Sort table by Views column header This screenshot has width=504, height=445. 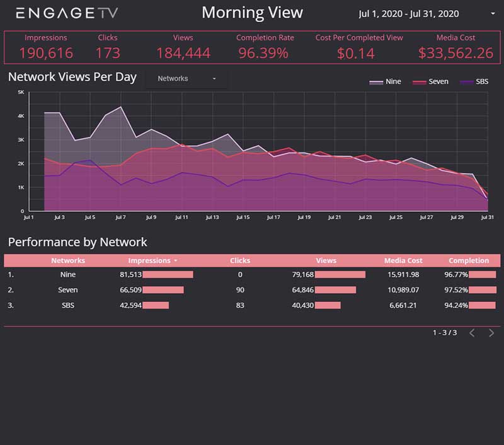click(x=326, y=260)
